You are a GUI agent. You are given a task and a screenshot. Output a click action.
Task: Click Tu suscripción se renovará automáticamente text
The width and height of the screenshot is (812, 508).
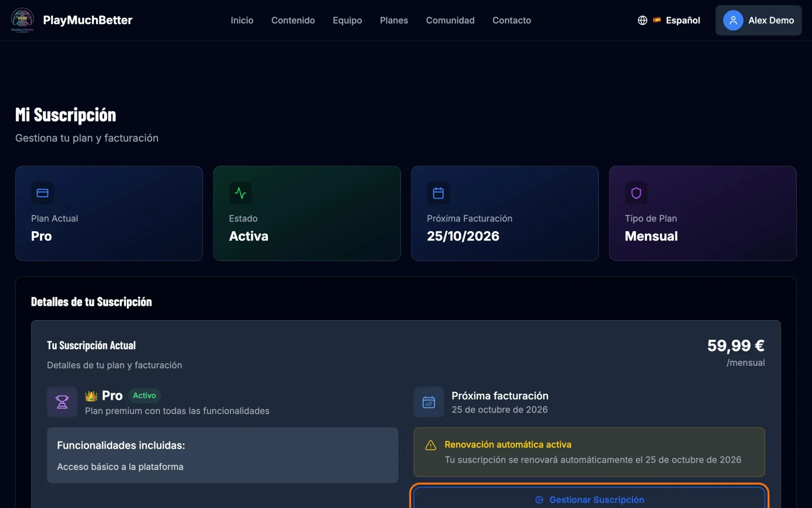(593, 460)
